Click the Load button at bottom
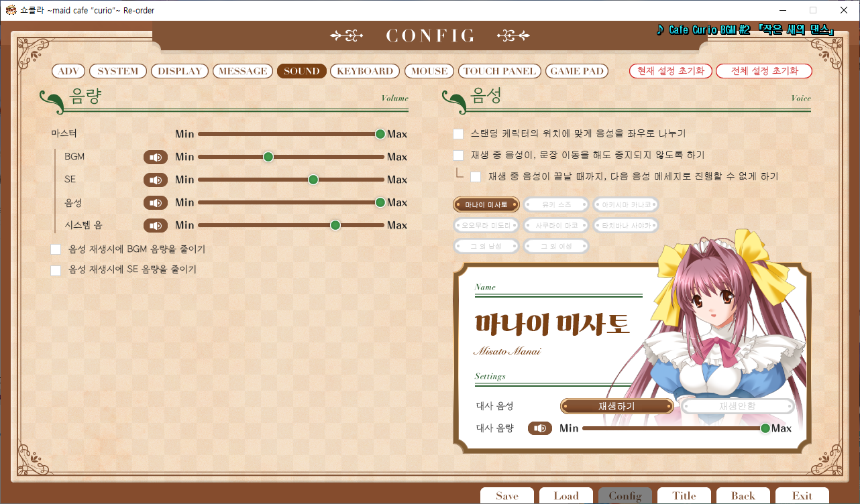 tap(566, 496)
